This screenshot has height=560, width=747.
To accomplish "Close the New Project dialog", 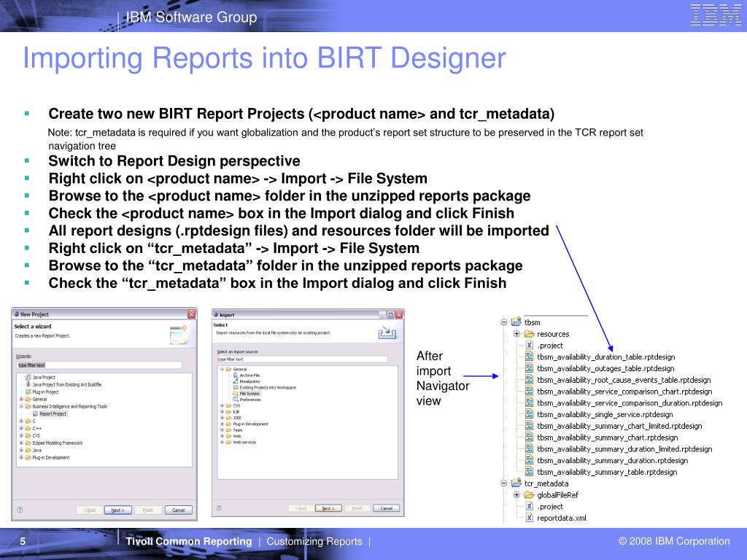I will click(x=192, y=314).
